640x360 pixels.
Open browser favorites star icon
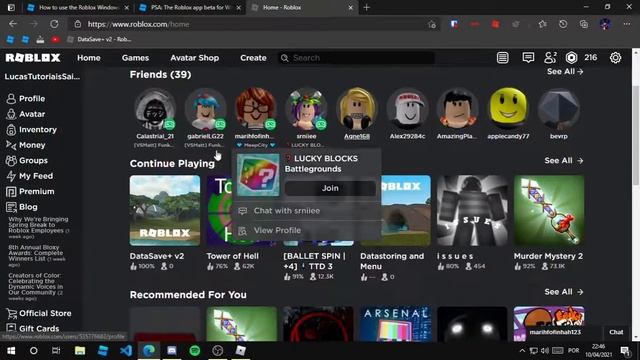pos(542,24)
